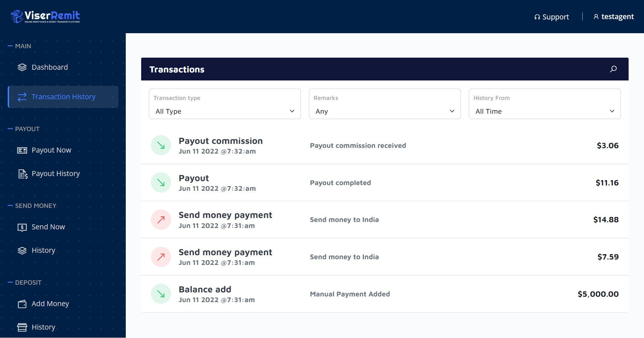Click the ViserRemit logo

click(x=45, y=16)
